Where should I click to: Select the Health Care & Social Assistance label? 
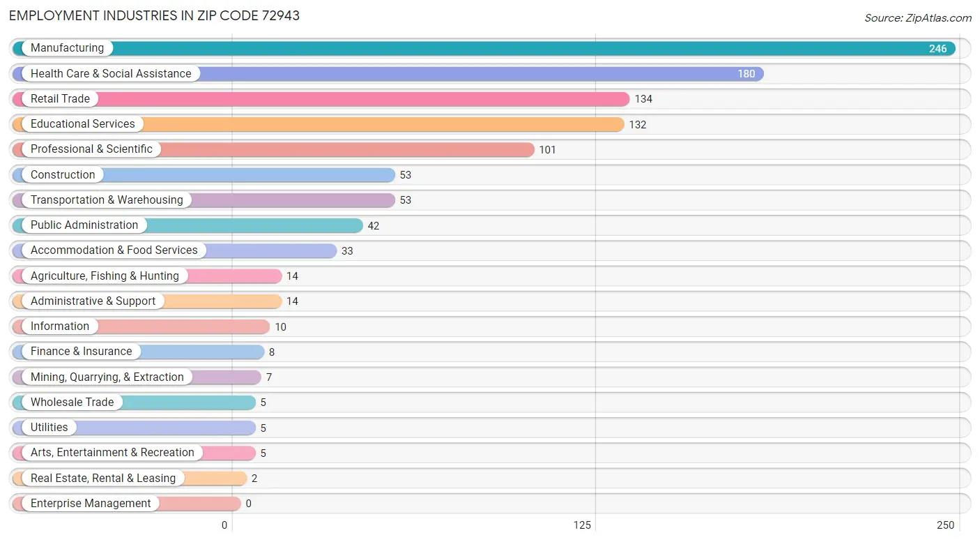[111, 73]
